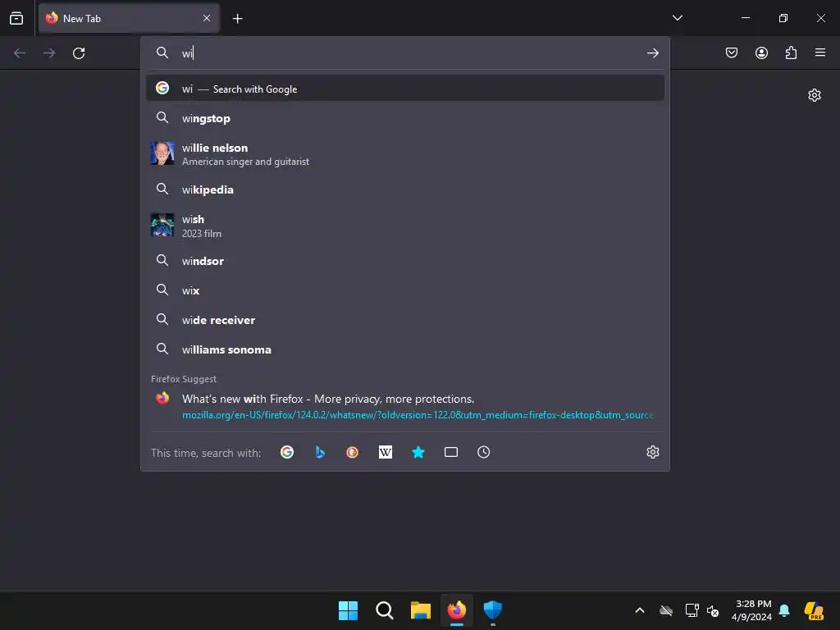The width and height of the screenshot is (840, 630).
Task: Open clock and date 3:28 PM
Action: click(x=752, y=610)
